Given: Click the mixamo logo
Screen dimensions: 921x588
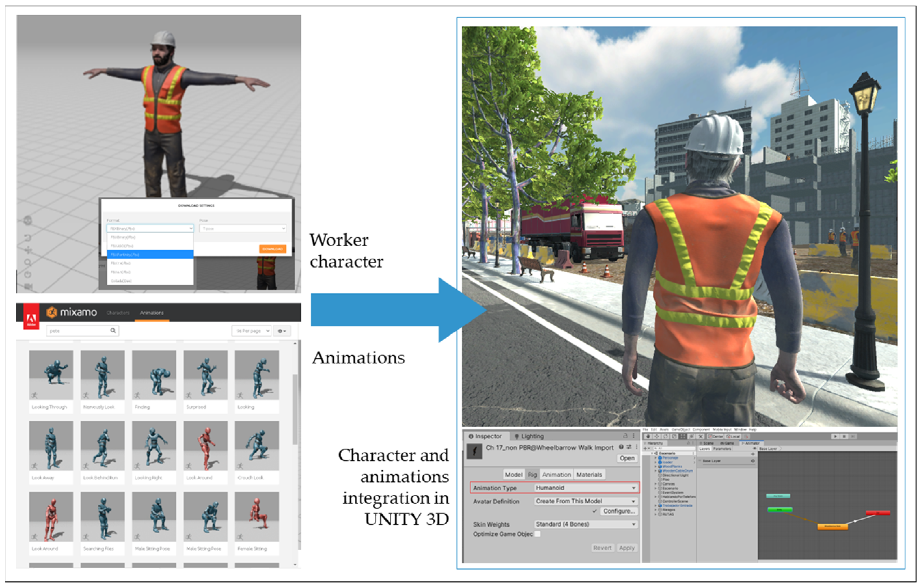Looking at the screenshot, I should pyautogui.click(x=71, y=312).
